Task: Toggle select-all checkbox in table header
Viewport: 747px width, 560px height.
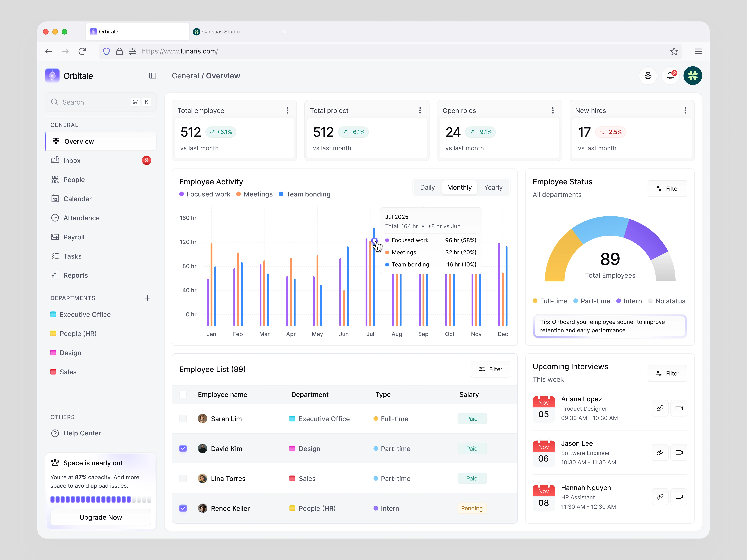Action: (183, 394)
